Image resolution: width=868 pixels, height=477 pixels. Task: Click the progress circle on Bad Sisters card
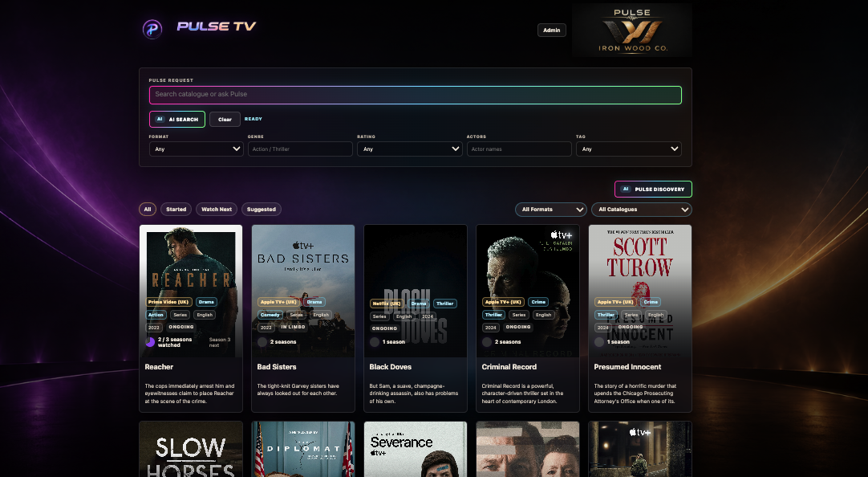(262, 342)
